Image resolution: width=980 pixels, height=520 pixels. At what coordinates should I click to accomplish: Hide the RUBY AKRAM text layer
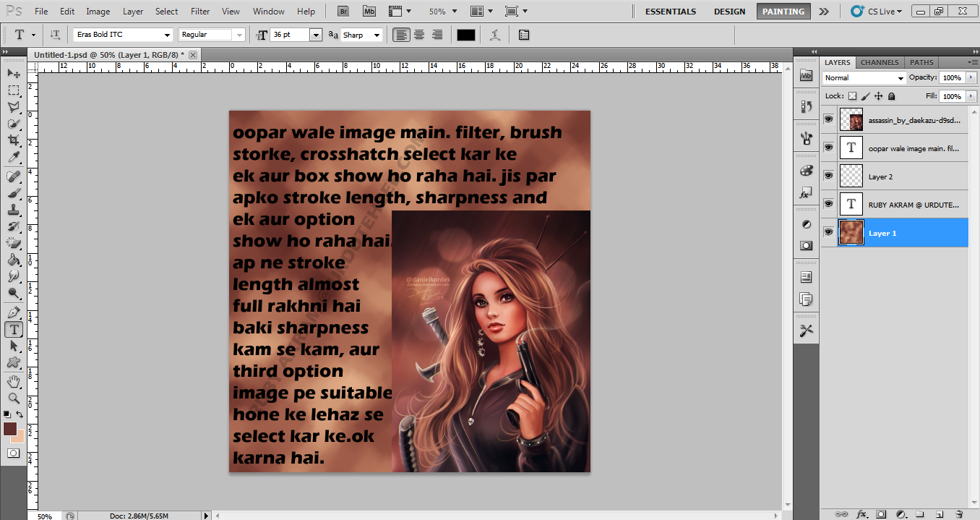829,204
